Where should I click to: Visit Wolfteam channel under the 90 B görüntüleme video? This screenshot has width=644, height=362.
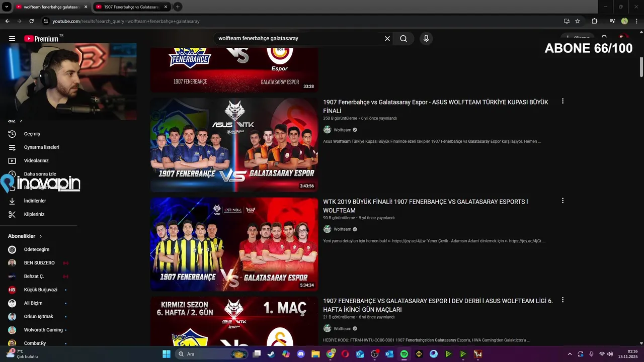point(343,229)
